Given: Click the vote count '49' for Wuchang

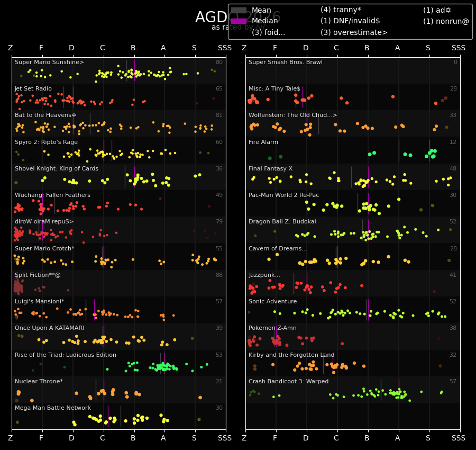Looking at the screenshot, I should pyautogui.click(x=219, y=195).
